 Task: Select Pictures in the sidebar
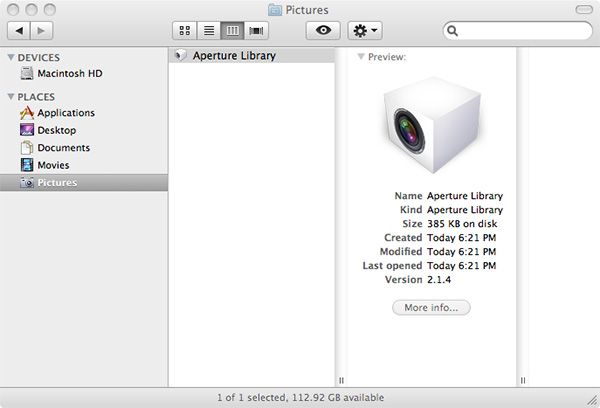[84, 183]
